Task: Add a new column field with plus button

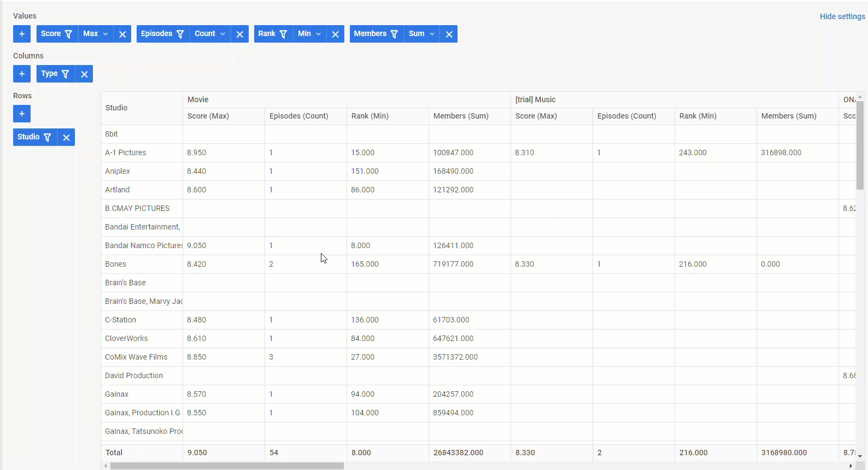Action: point(22,74)
